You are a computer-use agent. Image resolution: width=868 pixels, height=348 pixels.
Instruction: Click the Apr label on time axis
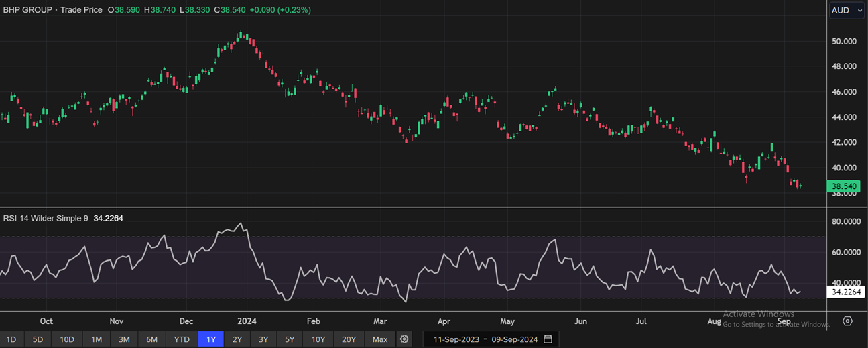tap(444, 321)
